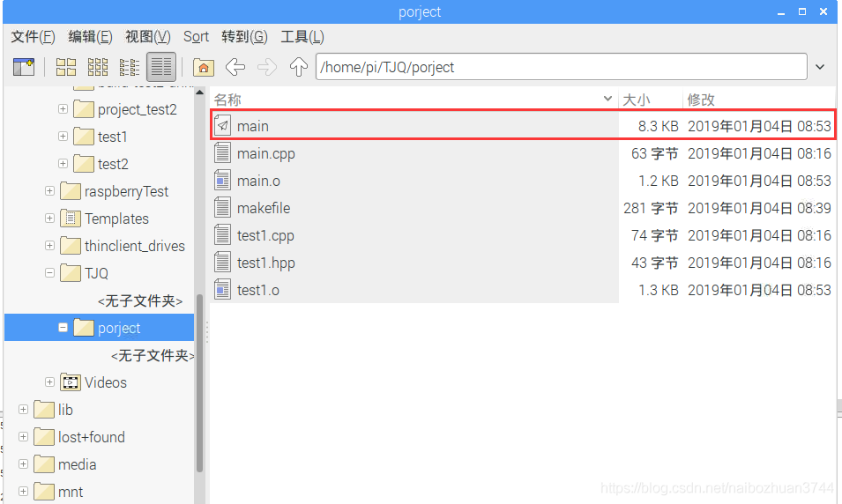Image resolution: width=842 pixels, height=504 pixels.
Task: Expand the mnt folder
Action: pos(23,492)
